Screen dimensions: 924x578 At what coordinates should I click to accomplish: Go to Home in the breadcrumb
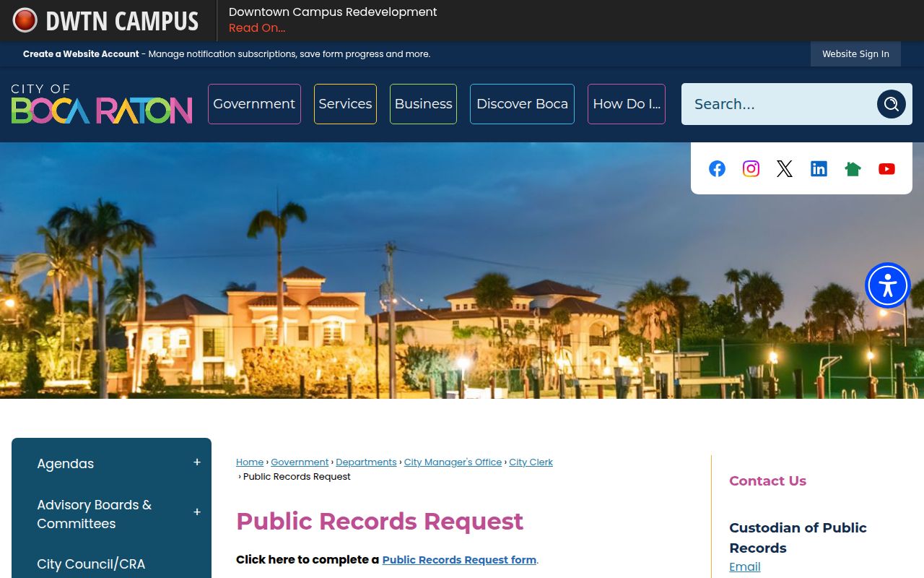250,462
